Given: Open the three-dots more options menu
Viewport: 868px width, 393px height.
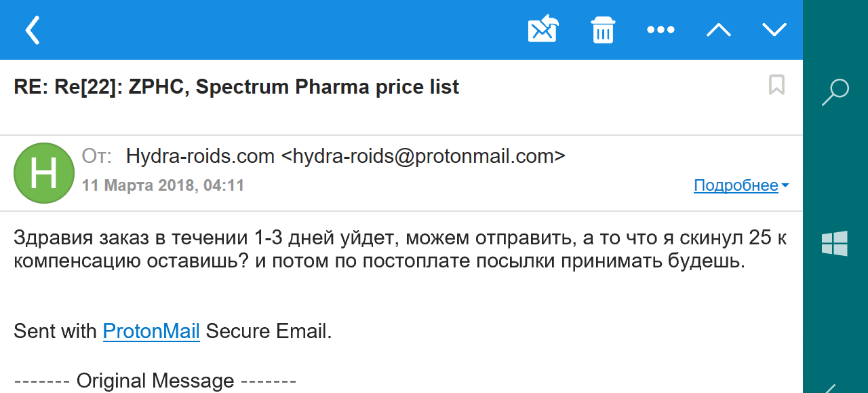Looking at the screenshot, I should (x=660, y=30).
